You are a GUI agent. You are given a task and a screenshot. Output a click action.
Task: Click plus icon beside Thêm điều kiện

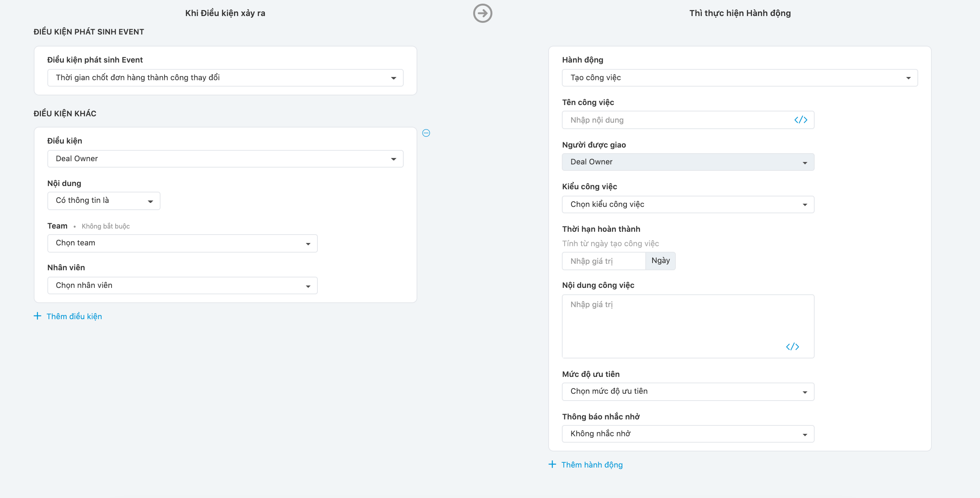37,316
